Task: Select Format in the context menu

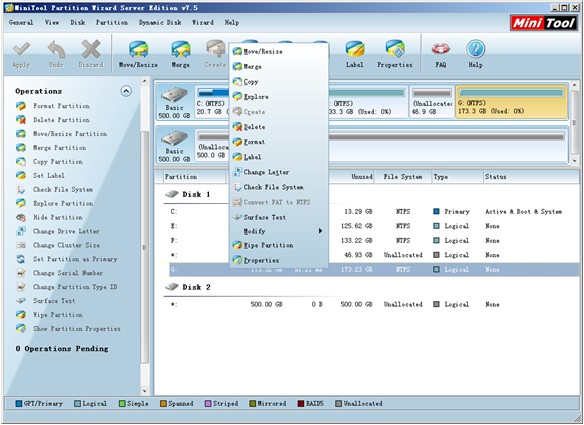Action: (279, 142)
